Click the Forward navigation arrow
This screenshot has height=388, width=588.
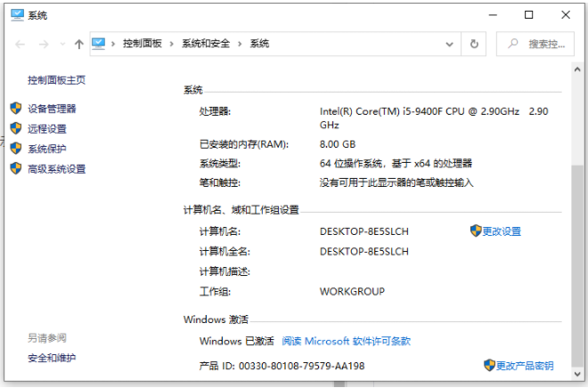click(x=42, y=44)
